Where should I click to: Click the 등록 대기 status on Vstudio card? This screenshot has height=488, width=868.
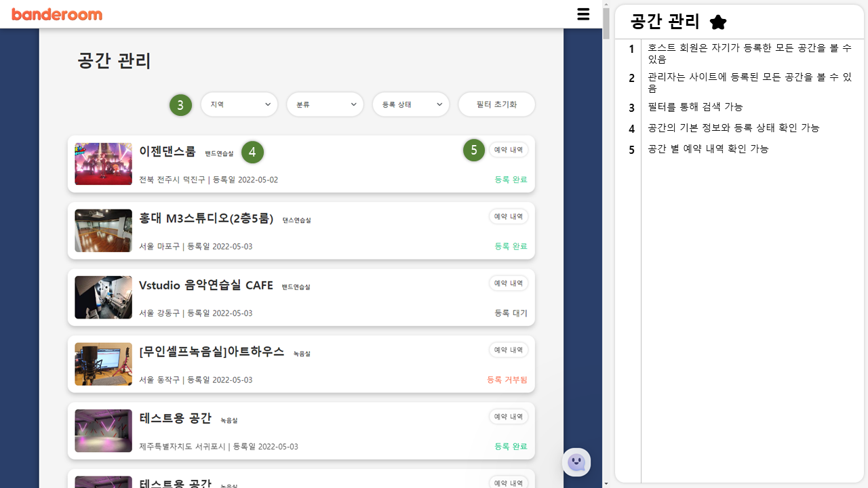(x=511, y=313)
